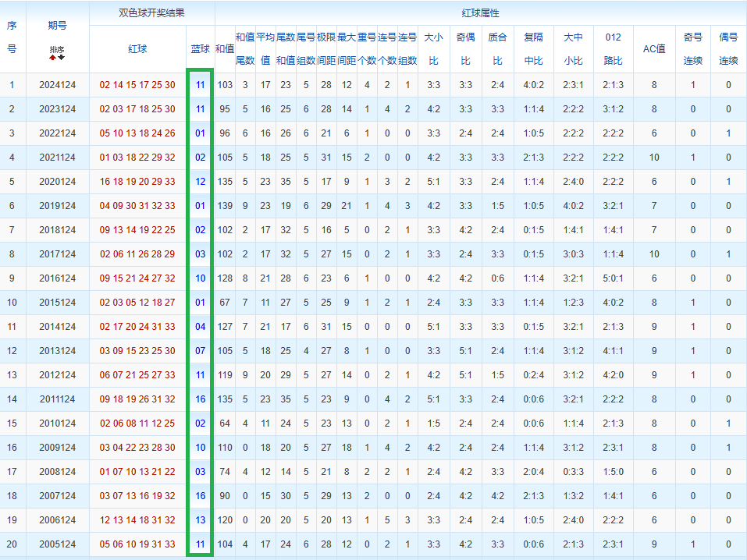Click the 双色球开奖结果 header
Viewport: 747px width, 560px height.
pyautogui.click(x=152, y=12)
